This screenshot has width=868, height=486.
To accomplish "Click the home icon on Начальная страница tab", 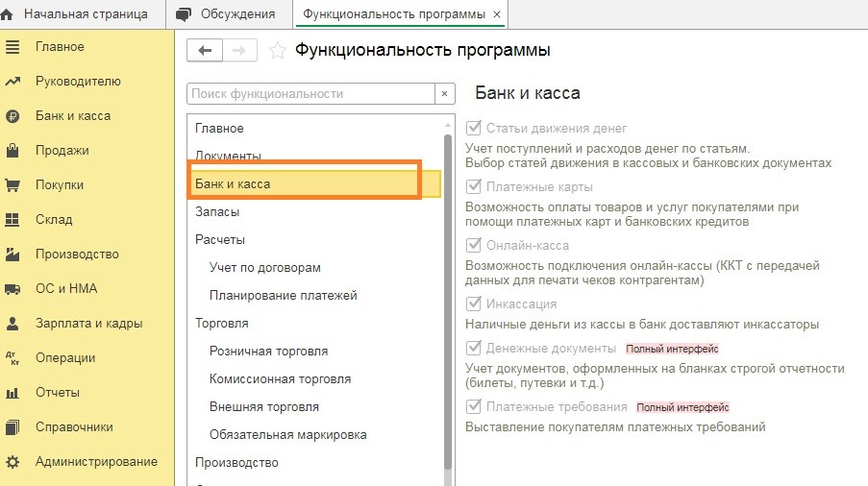I will [x=7, y=14].
